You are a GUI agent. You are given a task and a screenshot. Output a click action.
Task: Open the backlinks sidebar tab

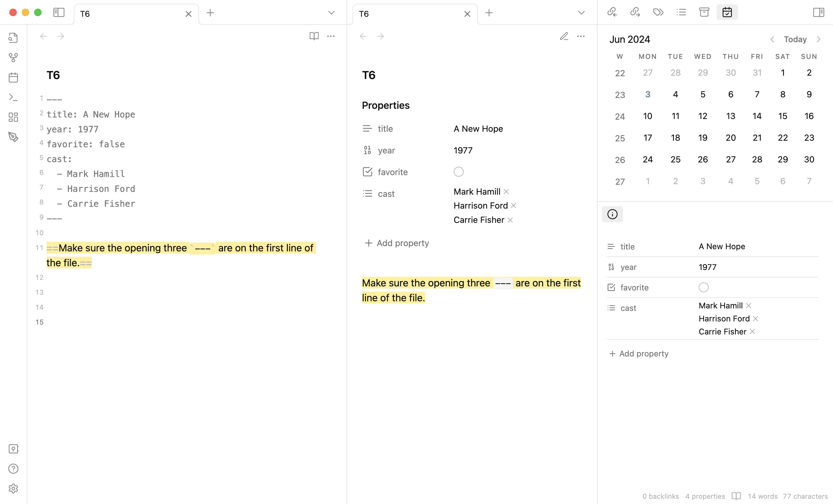coord(612,12)
